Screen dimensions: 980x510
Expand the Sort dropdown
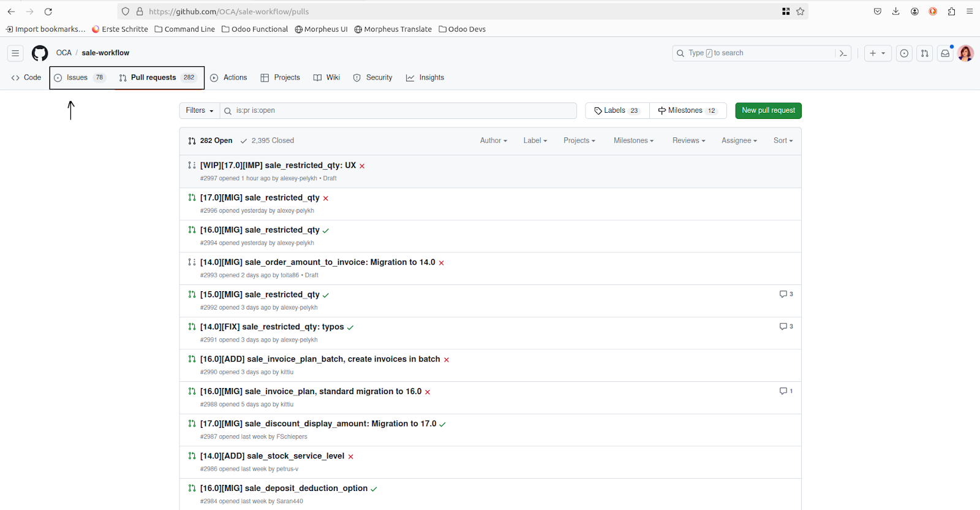click(783, 141)
